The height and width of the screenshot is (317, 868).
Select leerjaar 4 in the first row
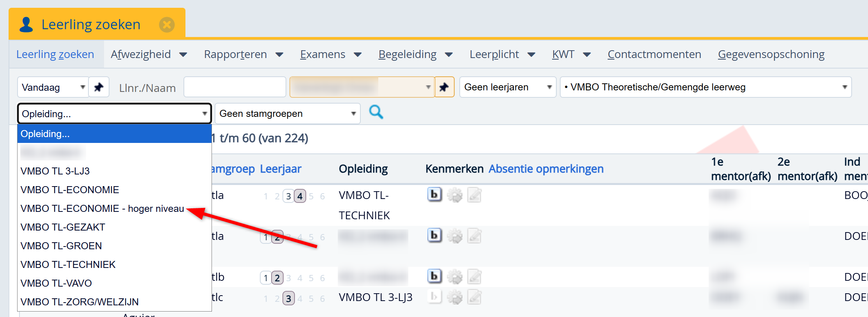coord(300,196)
